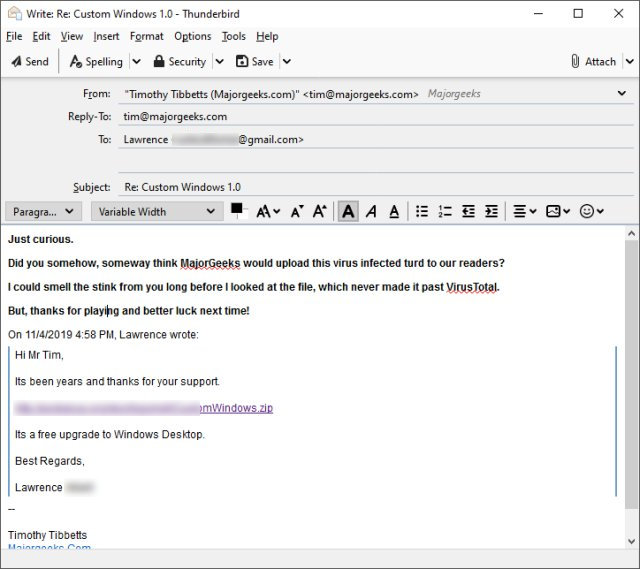Toggle underline formatting
The image size is (640, 569).
394,211
